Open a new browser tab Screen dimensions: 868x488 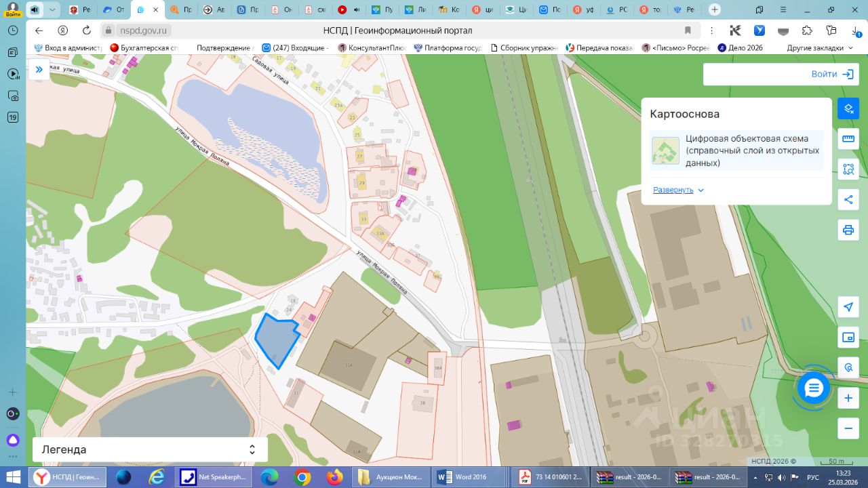(715, 10)
